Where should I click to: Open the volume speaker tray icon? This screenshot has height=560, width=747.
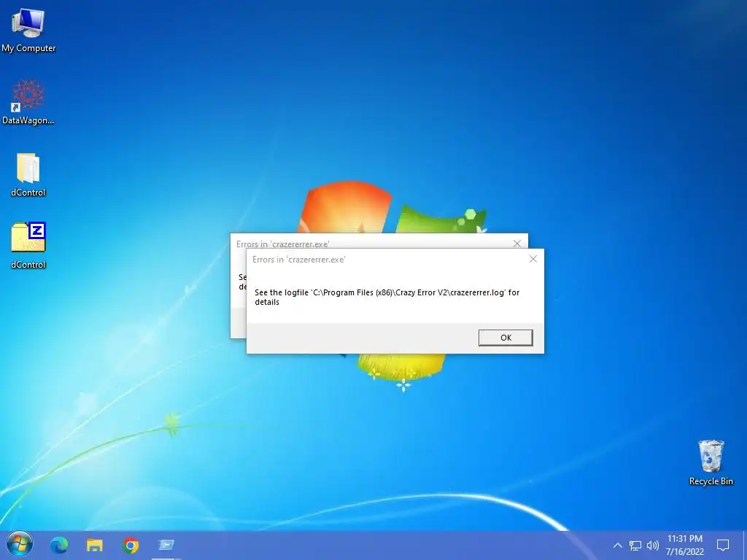click(653, 545)
